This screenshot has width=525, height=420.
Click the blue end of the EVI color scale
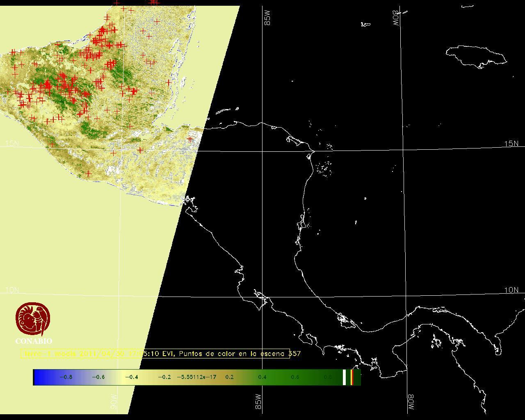39,377
